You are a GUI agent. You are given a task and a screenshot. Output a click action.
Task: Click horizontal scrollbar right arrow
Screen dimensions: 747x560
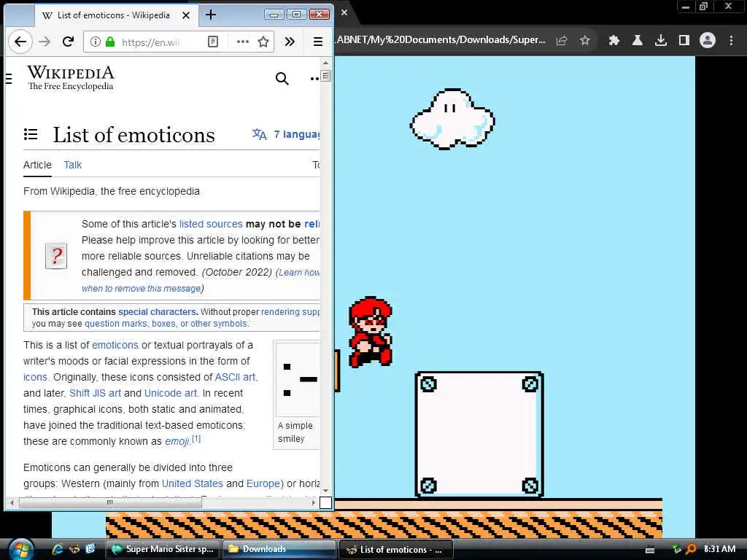click(313, 503)
